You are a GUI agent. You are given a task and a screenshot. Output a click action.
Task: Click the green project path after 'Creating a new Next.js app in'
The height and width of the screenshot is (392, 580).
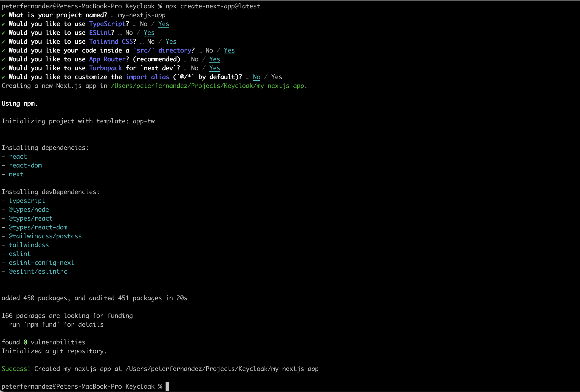coord(207,86)
